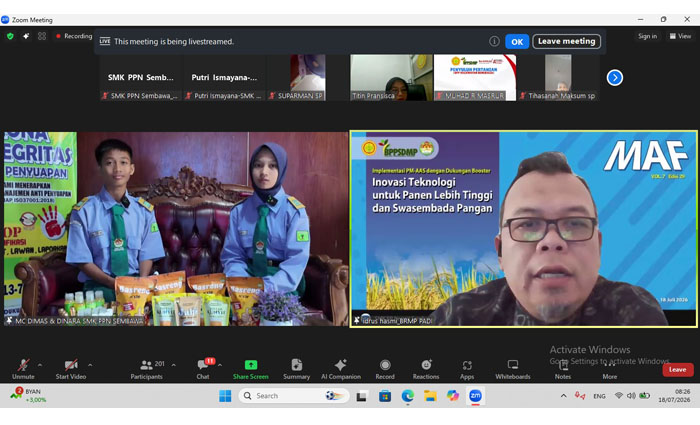Click the AI sparkle icon in top bar

26,36
